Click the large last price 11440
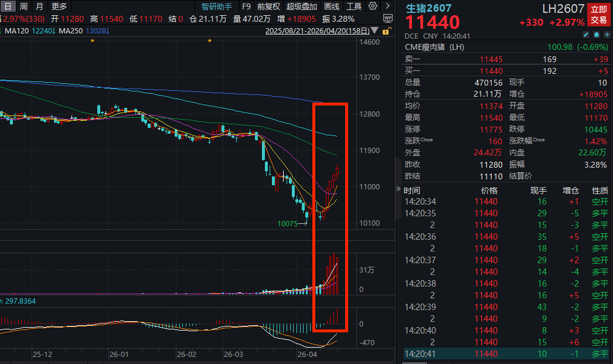Screen dimensions: 613x364 tap(432, 23)
